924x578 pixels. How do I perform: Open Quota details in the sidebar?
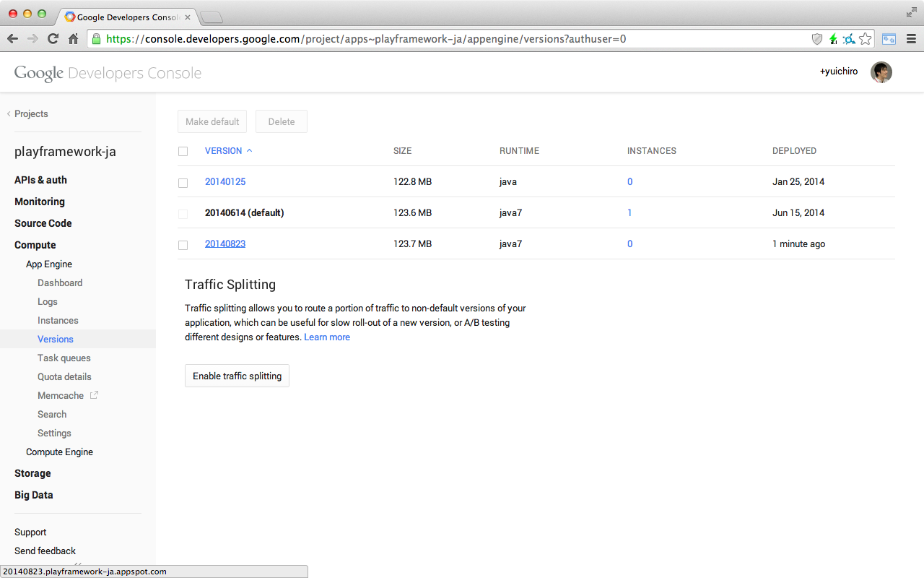[x=64, y=377]
